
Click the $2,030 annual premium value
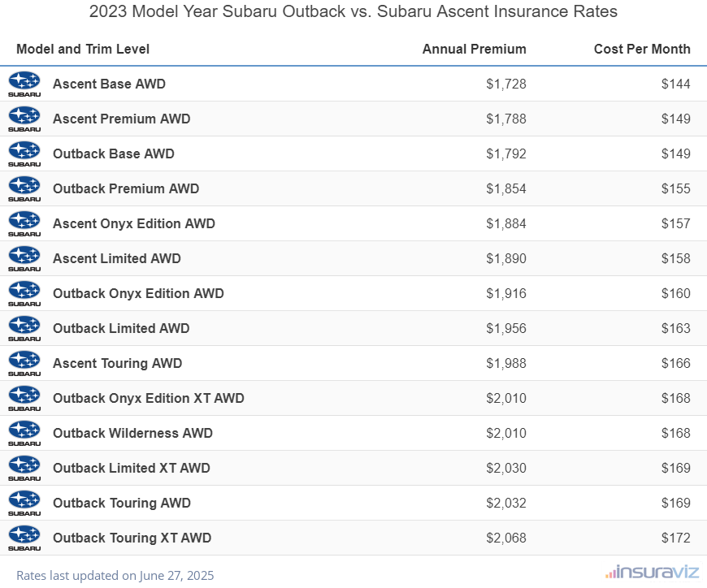coord(506,468)
